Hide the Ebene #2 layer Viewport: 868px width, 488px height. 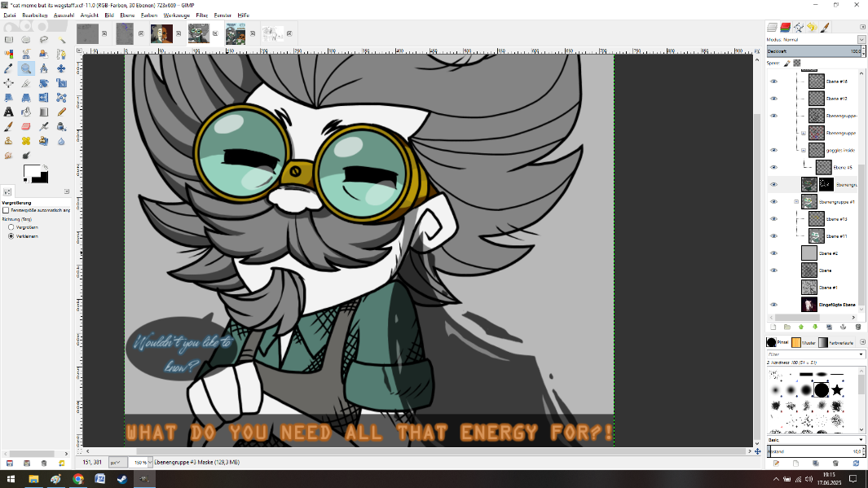click(x=773, y=253)
